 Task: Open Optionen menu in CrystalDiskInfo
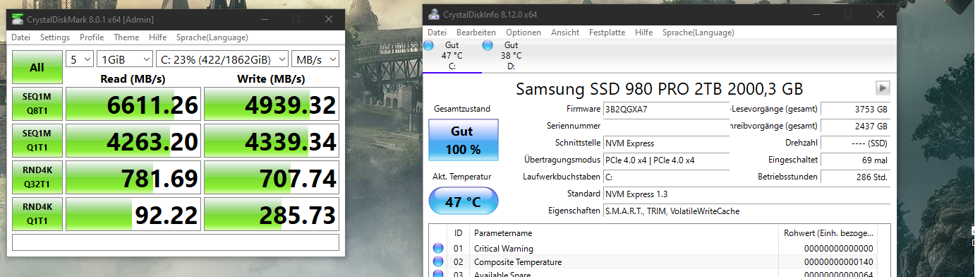click(x=524, y=33)
